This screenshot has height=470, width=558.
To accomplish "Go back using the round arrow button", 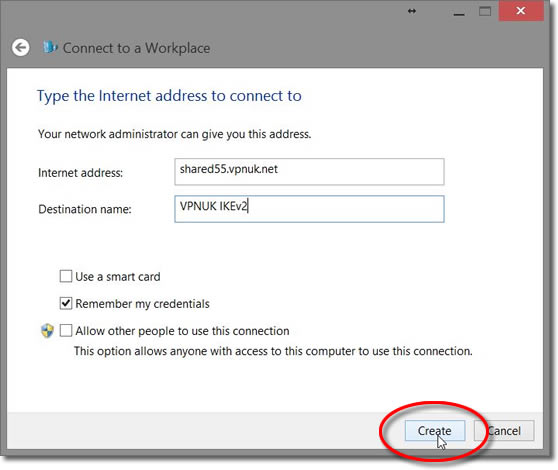I will 20,48.
